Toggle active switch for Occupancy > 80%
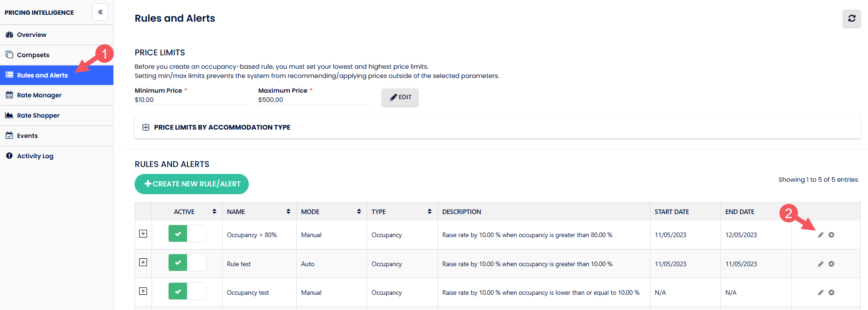Viewport: 868px width, 310px height. click(187, 234)
